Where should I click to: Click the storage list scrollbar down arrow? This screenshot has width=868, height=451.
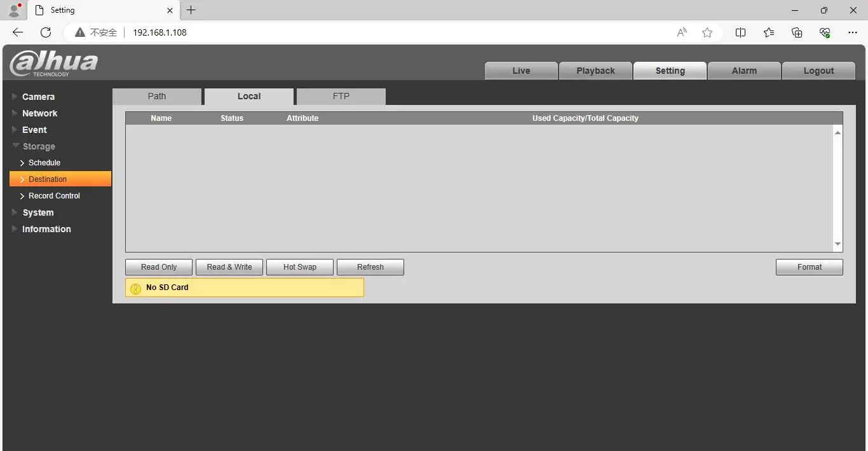click(837, 244)
